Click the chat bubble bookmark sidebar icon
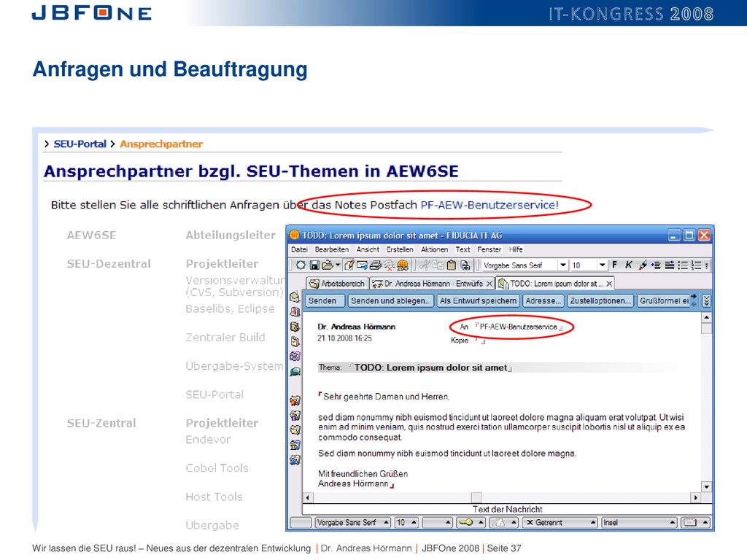This screenshot has height=560, width=747. point(295,372)
